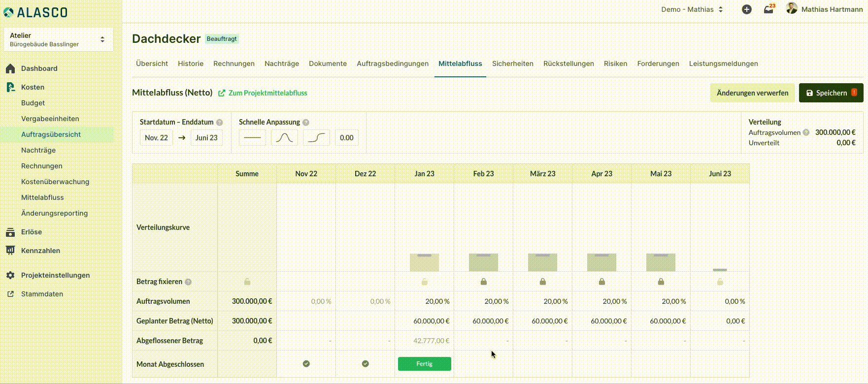Open the Dokumente tab
This screenshot has height=384, width=868.
coord(328,64)
